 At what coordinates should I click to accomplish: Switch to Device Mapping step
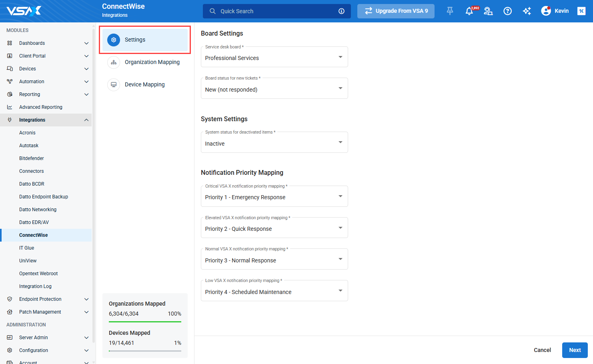tap(144, 85)
